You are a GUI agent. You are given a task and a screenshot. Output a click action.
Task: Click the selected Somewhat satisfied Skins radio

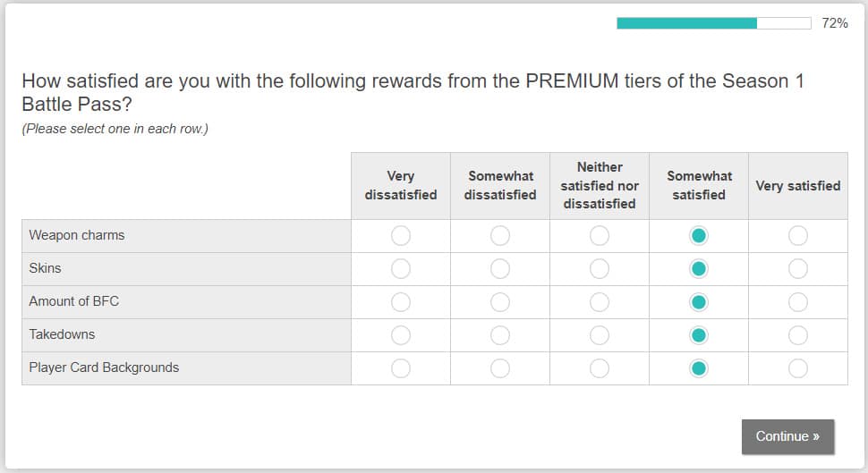click(699, 268)
